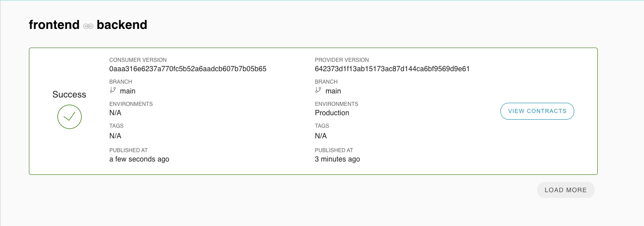The width and height of the screenshot is (644, 226).
Task: Click the Production environment value
Action: [332, 113]
